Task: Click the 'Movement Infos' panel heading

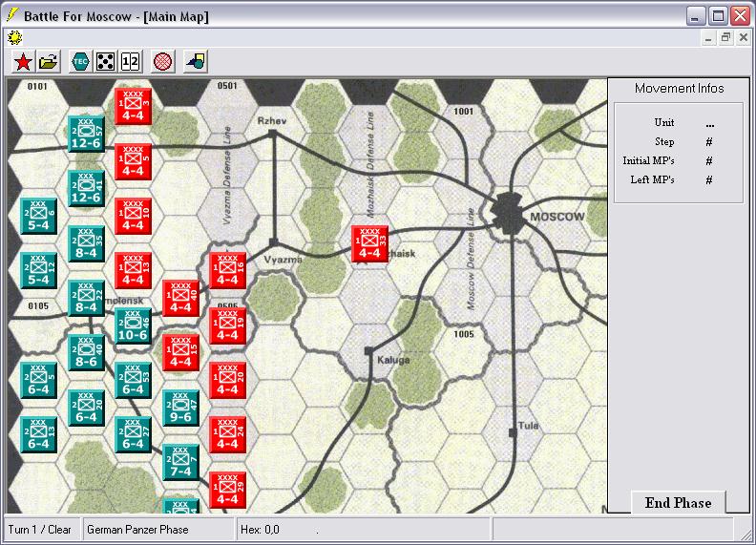Action: (679, 88)
